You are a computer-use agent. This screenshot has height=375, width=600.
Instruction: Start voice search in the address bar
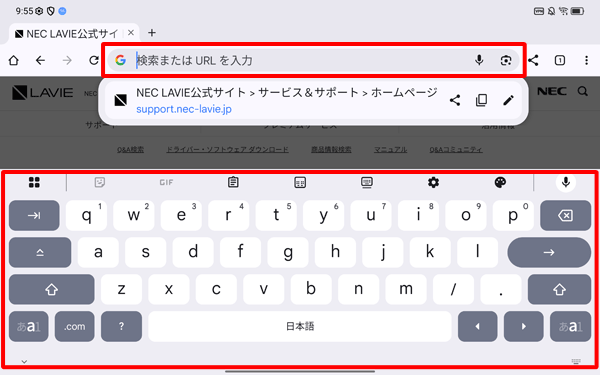tap(479, 60)
